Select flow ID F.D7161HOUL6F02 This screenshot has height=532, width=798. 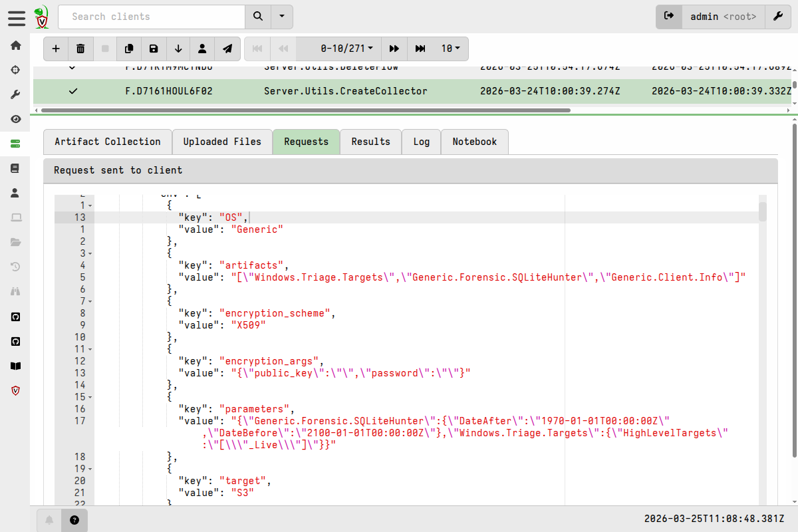[x=169, y=91]
